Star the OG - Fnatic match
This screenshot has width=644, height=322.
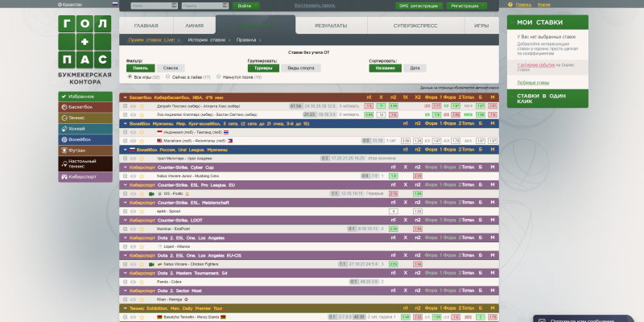(x=142, y=194)
